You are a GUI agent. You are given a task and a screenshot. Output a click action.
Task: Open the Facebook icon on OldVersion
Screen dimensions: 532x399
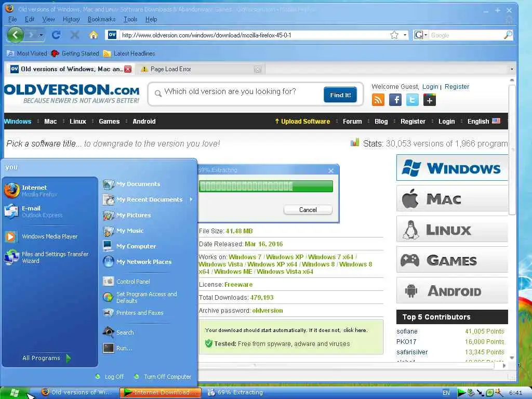[x=395, y=100]
